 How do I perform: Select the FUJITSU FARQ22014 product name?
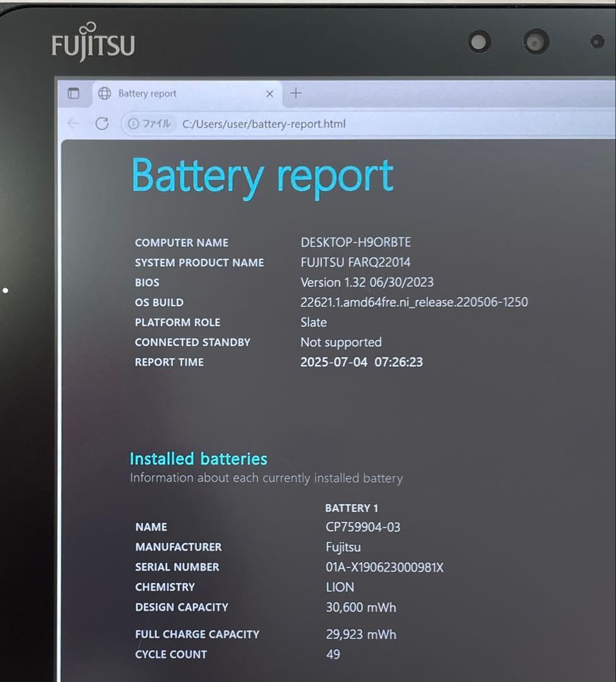click(x=355, y=262)
